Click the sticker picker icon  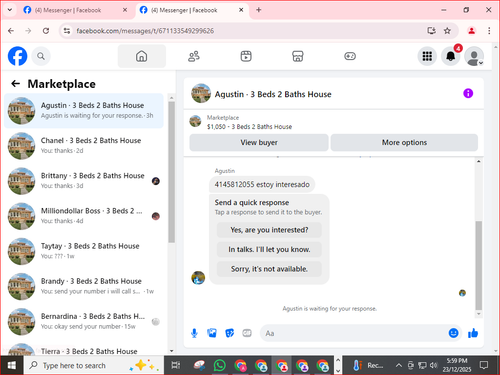click(x=229, y=333)
